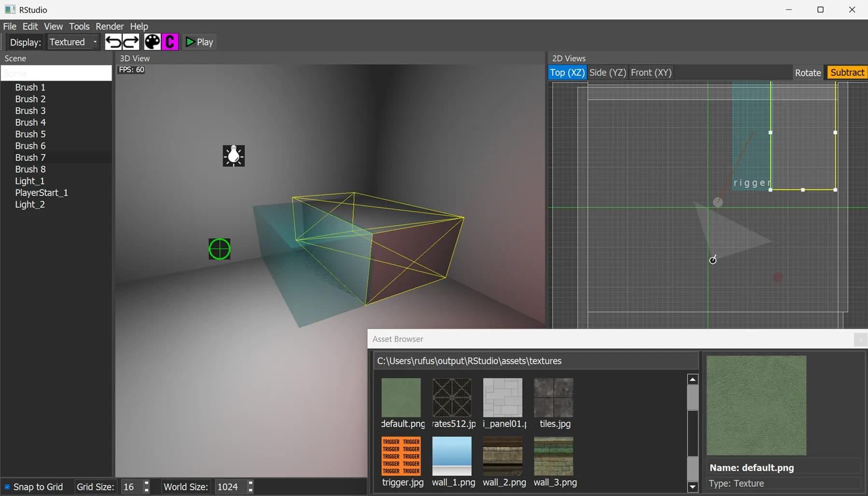Viewport: 868px width, 496px height.
Task: Increase Grid Size using the stepper arrow
Action: (x=147, y=484)
